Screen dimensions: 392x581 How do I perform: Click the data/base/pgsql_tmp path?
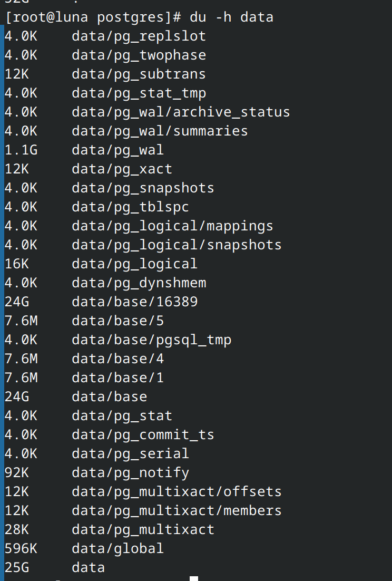pos(151,340)
